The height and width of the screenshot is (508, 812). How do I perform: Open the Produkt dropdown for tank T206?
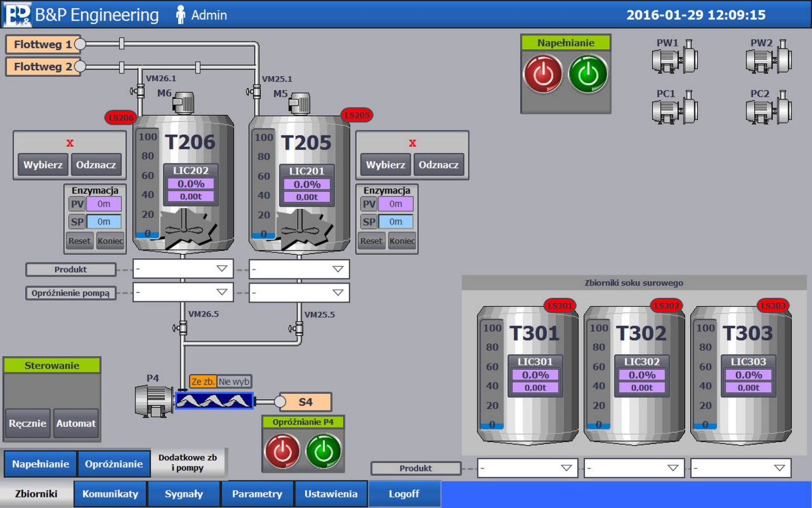pos(183,269)
